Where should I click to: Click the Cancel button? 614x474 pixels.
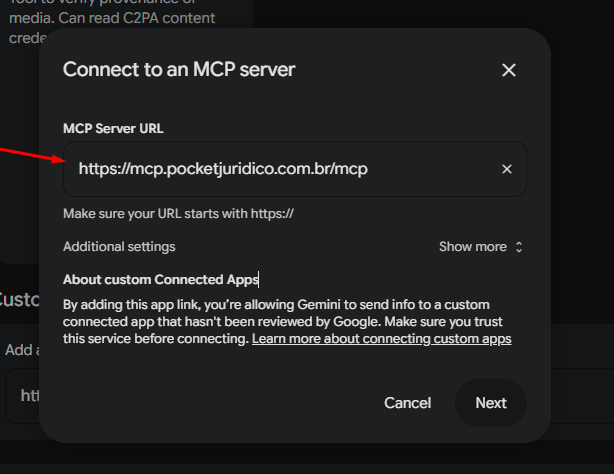pos(407,403)
